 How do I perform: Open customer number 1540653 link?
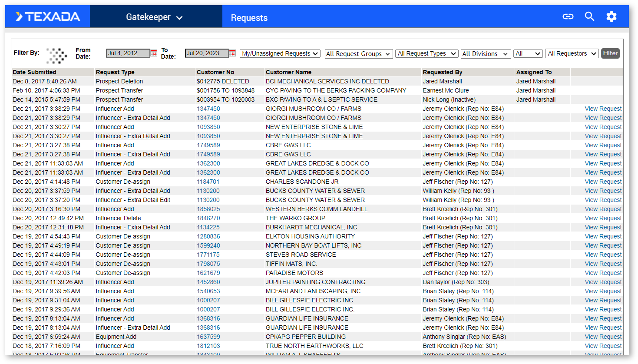(208, 291)
